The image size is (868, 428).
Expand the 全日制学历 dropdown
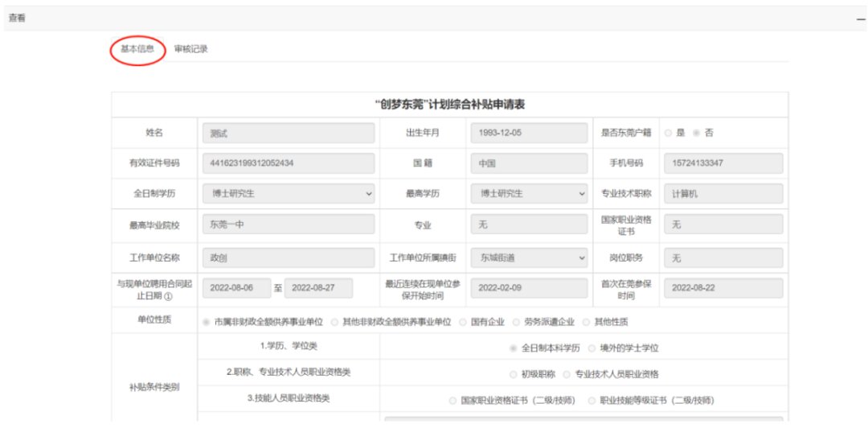[x=288, y=194]
